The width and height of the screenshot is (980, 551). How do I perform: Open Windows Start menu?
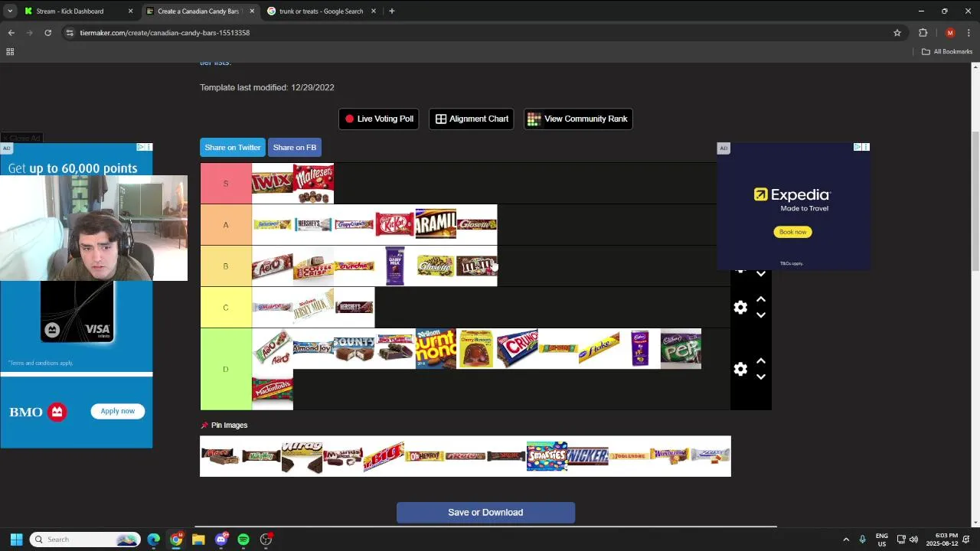pyautogui.click(x=16, y=540)
